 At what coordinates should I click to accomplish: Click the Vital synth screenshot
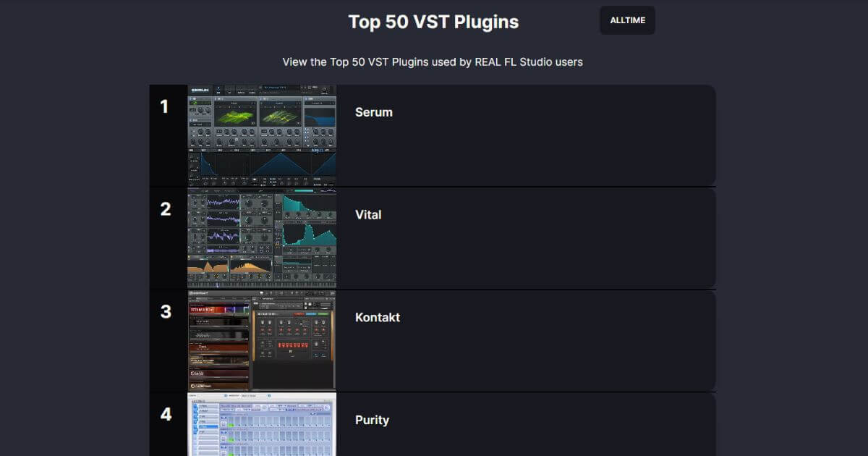262,238
